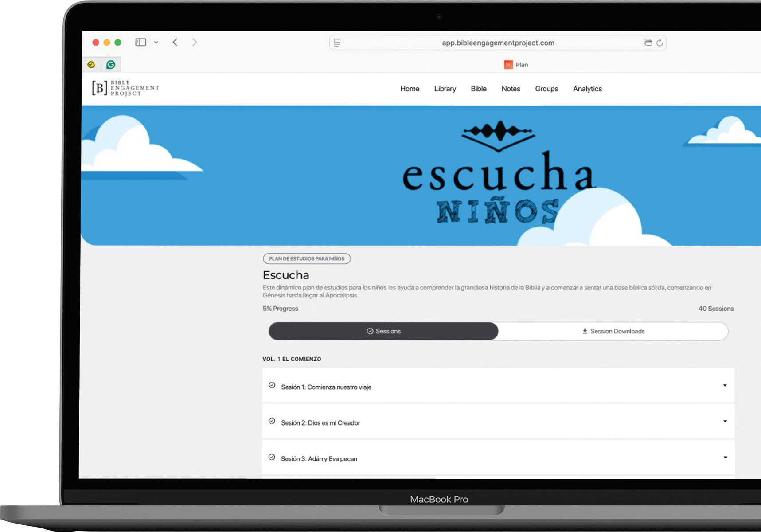Image resolution: width=761 pixels, height=532 pixels.
Task: Go to Home in navigation
Action: click(410, 89)
